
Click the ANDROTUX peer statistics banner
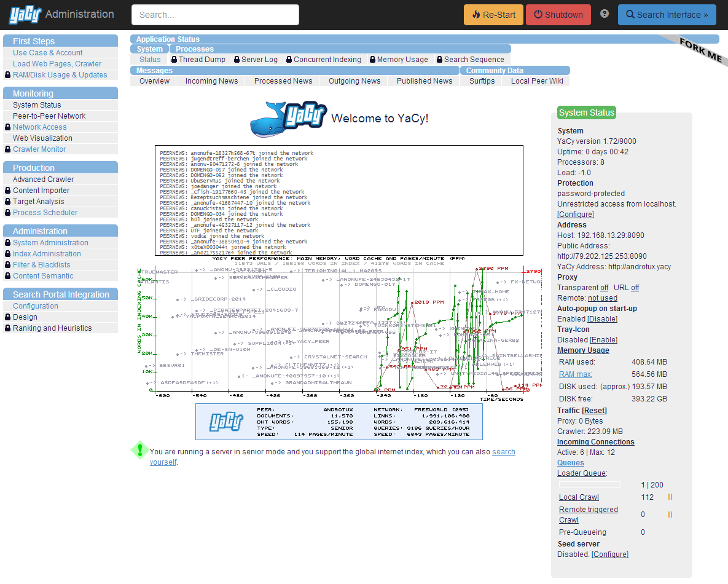tap(339, 422)
